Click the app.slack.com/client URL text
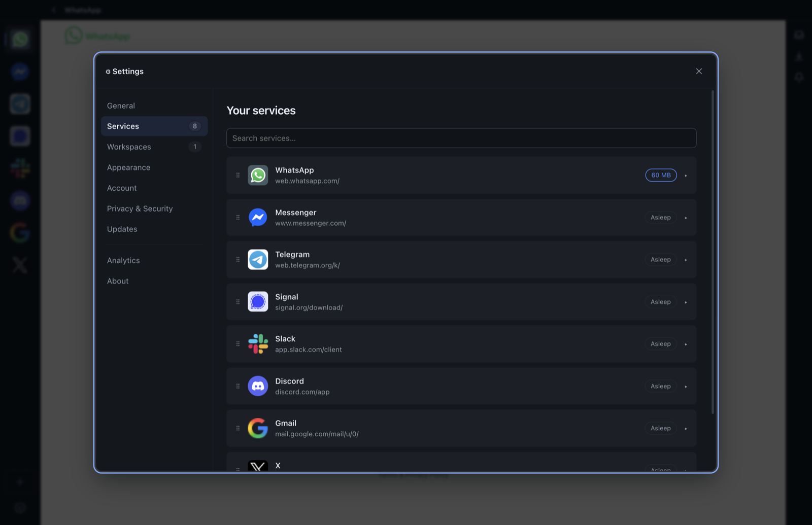The width and height of the screenshot is (812, 525). [309, 349]
